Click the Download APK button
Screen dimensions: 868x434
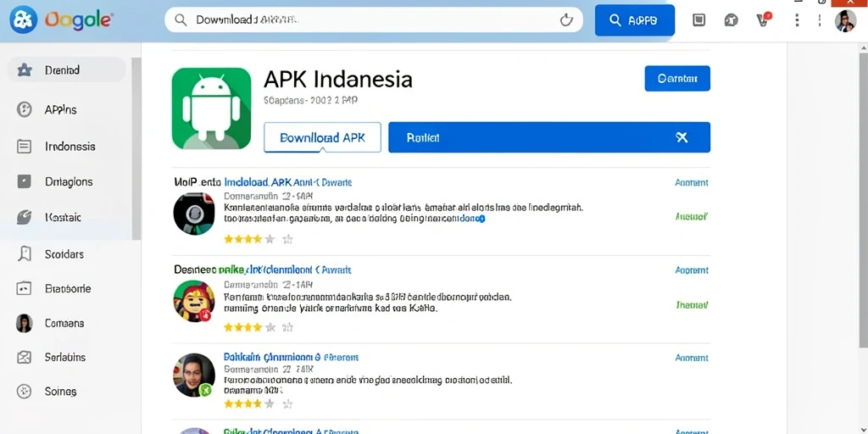point(323,137)
